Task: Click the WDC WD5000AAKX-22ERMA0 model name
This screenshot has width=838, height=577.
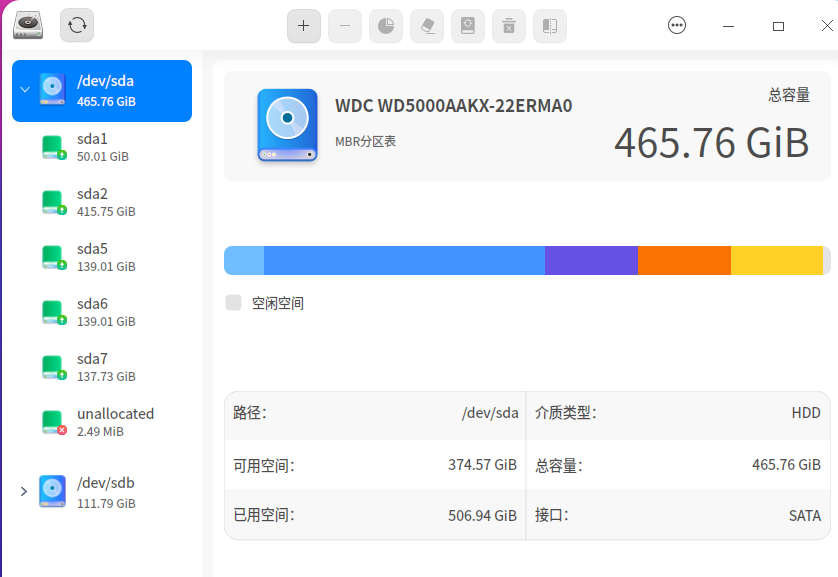Action: [454, 106]
